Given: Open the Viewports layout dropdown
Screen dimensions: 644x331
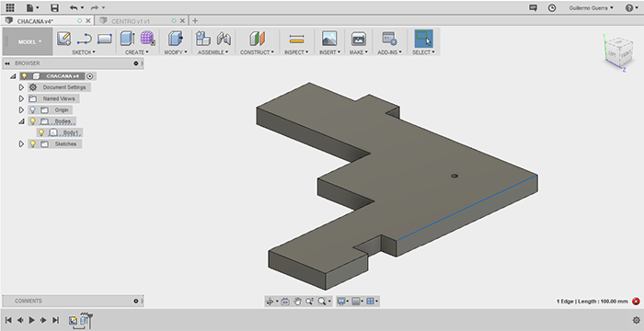Looking at the screenshot, I should click(372, 302).
